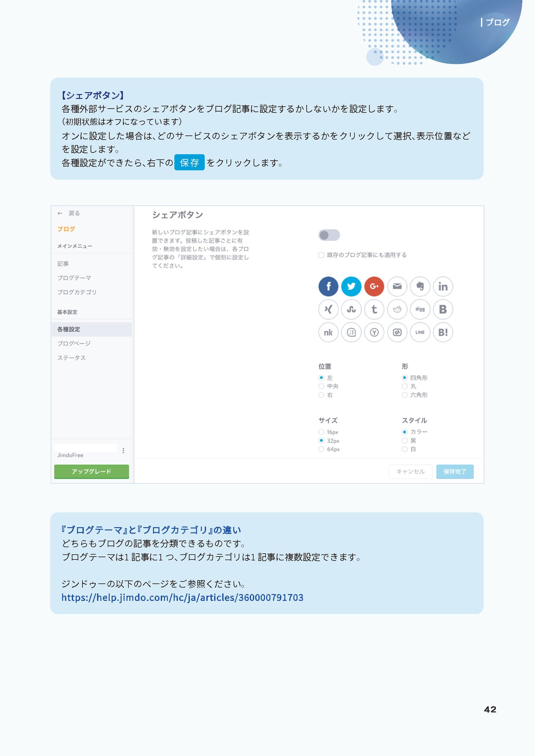Select the Google+ share icon
Viewport: 535px width, 756px height.
click(x=374, y=286)
